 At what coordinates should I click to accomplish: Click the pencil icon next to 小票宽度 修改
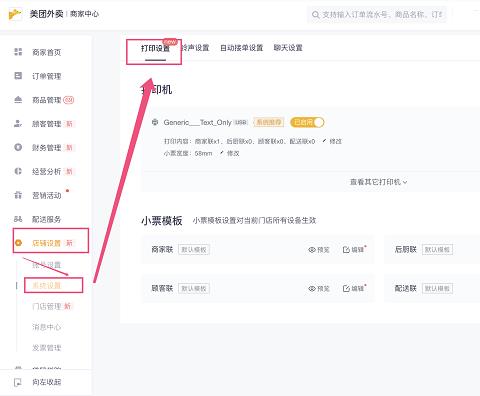[x=221, y=153]
